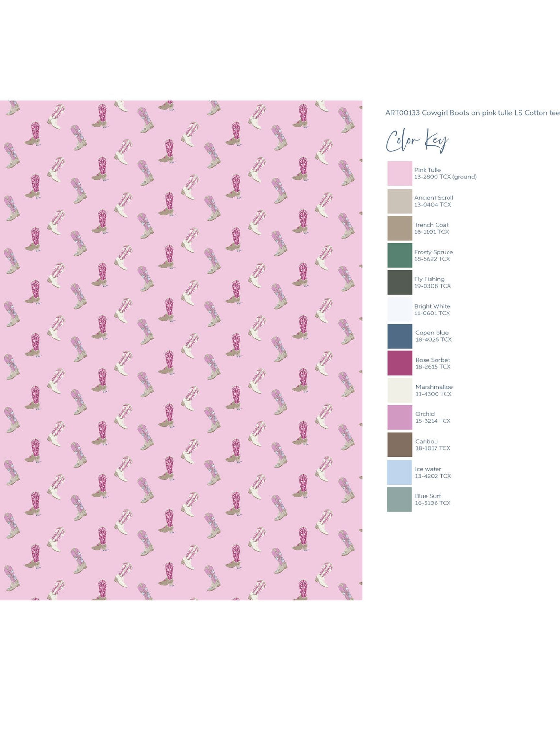Click the '13-2800 TCX (ground)' code text
Viewport: 560px width, 747px height.
pos(445,177)
